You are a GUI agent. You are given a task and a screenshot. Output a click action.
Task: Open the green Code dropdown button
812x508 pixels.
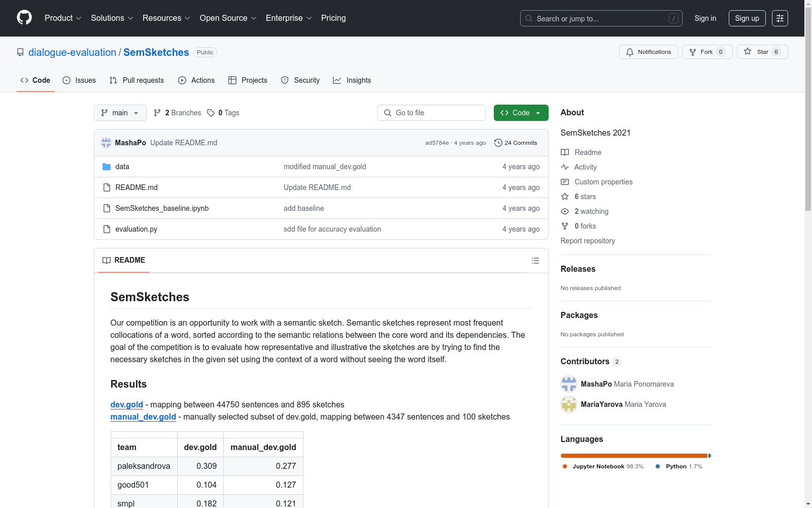click(521, 113)
